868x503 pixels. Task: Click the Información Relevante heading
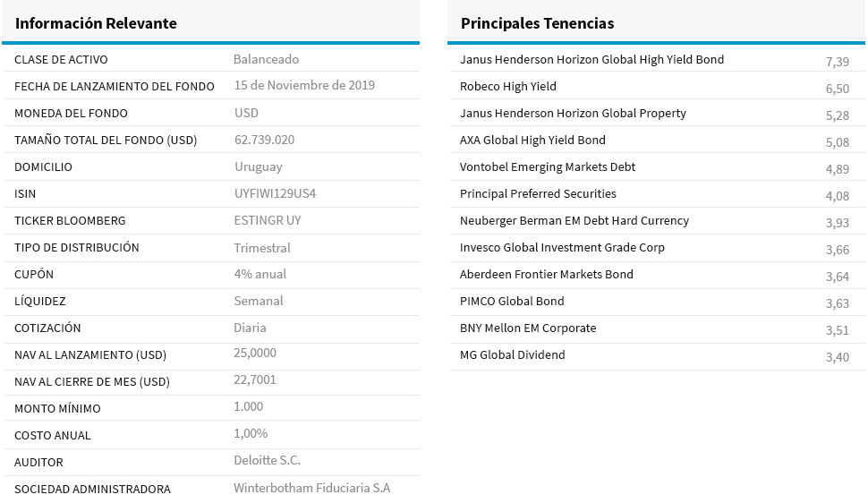coord(96,23)
